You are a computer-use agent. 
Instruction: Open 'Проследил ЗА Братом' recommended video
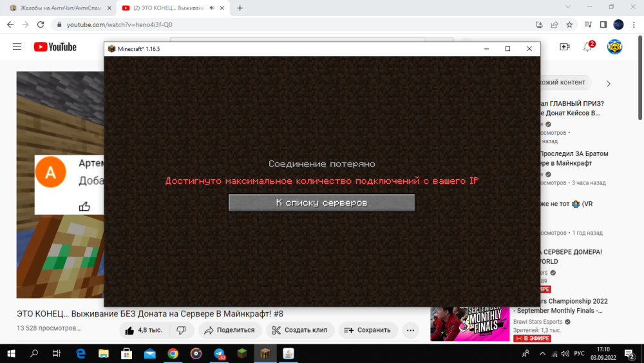(x=574, y=158)
